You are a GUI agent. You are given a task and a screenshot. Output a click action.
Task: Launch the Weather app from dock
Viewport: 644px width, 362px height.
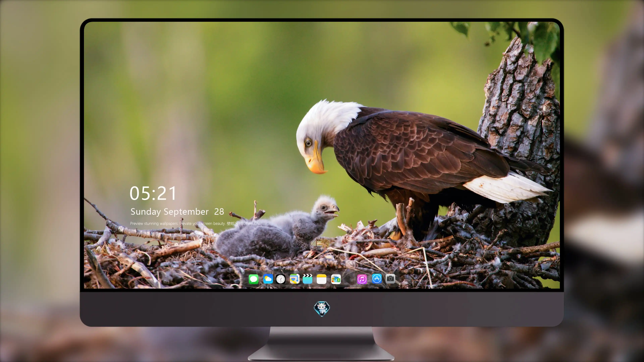[268, 279]
